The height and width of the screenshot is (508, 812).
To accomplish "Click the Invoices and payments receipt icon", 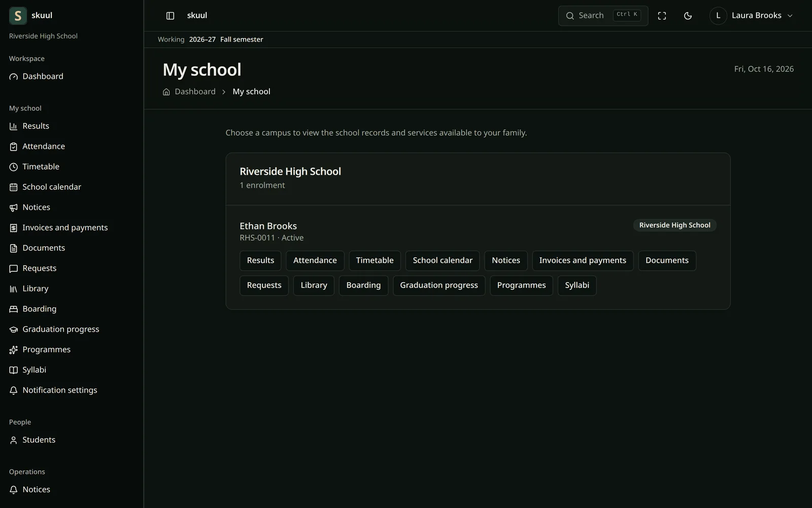I will tap(14, 228).
